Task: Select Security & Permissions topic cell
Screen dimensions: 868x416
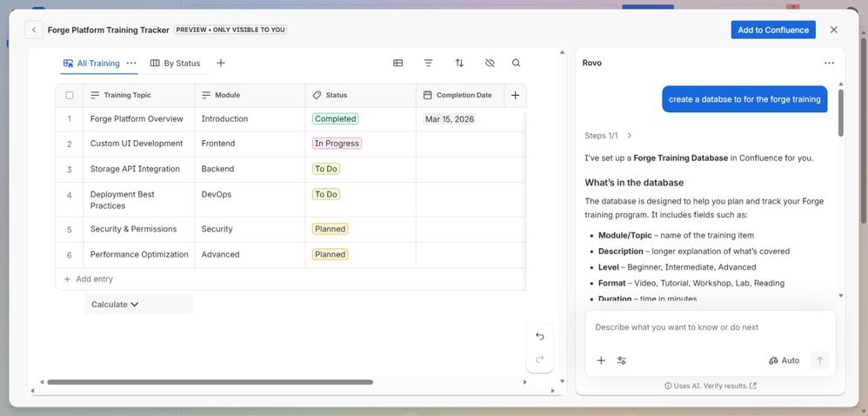Action: point(139,230)
